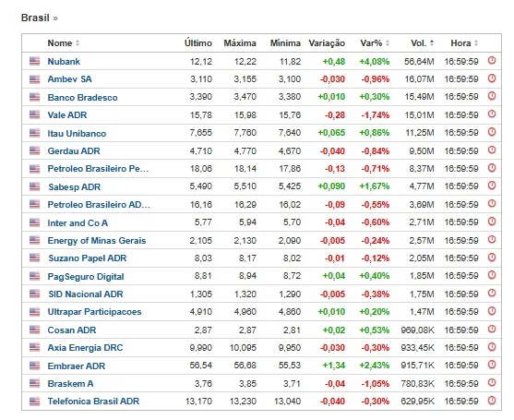This screenshot has width=514, height=420.
Task: Click the US flag icon beside Cosan ADR
Action: (34, 330)
